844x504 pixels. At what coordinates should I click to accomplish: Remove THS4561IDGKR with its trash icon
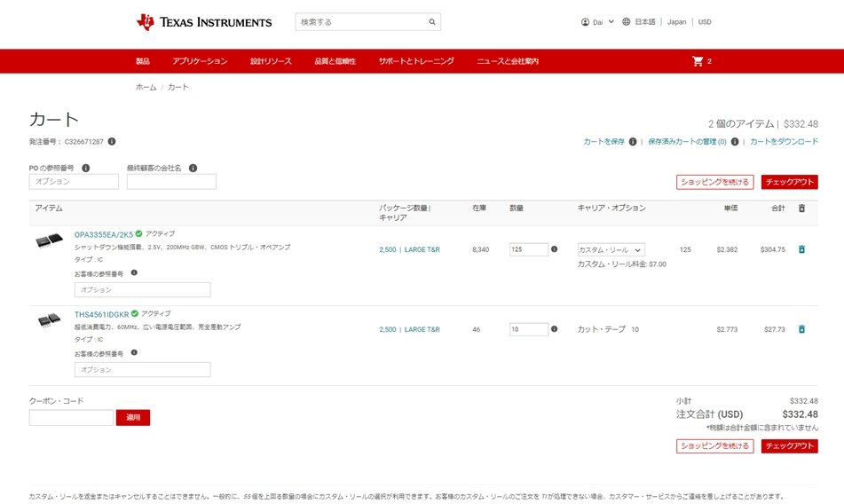(801, 329)
